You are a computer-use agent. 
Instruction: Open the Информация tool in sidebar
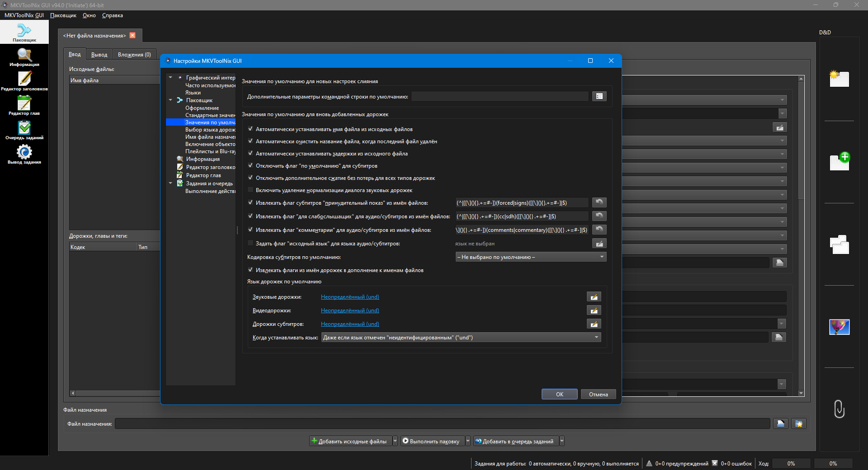(x=24, y=58)
